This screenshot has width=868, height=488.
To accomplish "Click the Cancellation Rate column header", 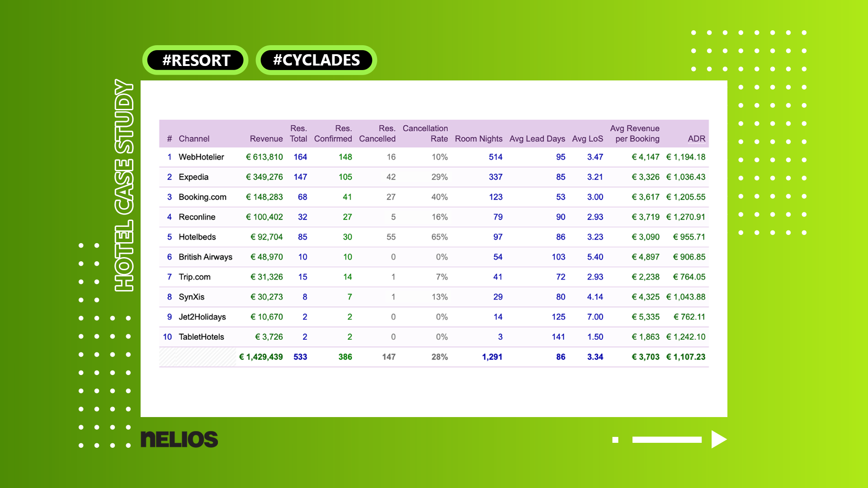I will point(425,134).
